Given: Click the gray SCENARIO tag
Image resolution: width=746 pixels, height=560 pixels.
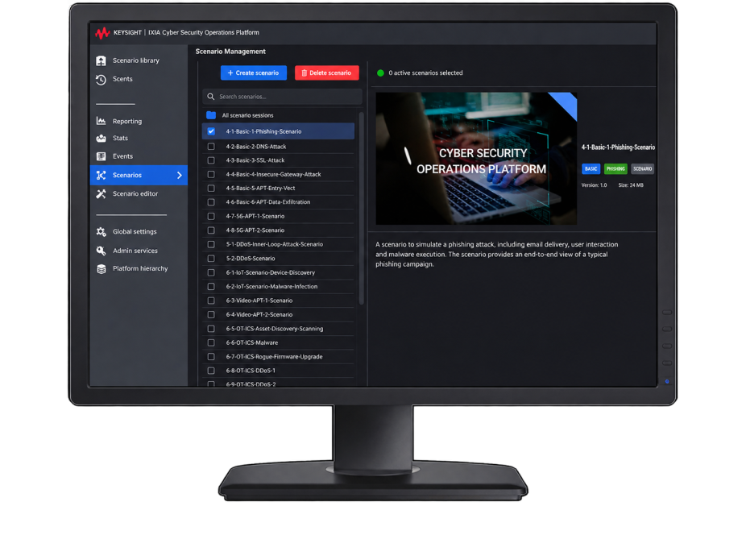Looking at the screenshot, I should (x=642, y=169).
